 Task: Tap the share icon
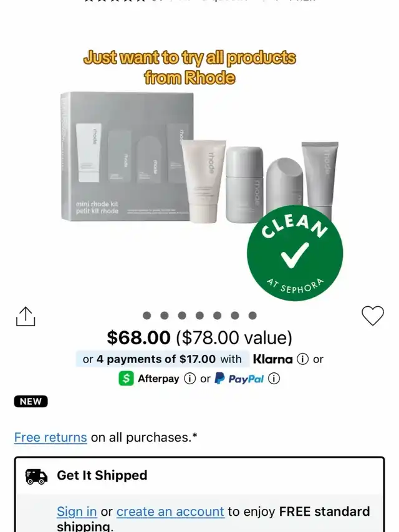coord(26,317)
